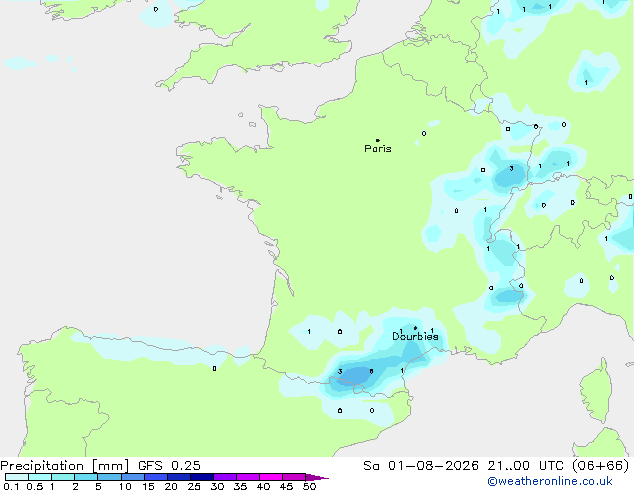This screenshot has height=490, width=634.
Task: Pick the 10–15 mm legend swatch
Action: [x=133, y=477]
